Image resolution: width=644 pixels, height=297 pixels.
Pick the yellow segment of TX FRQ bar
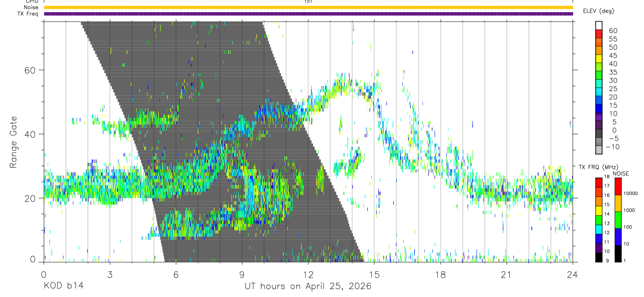tap(599, 211)
